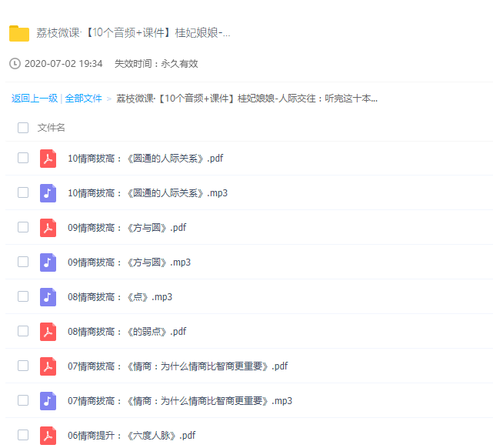Open file 08情商拔高：《点》.mp3
Screen dimensions: 493x448
(x=120, y=296)
